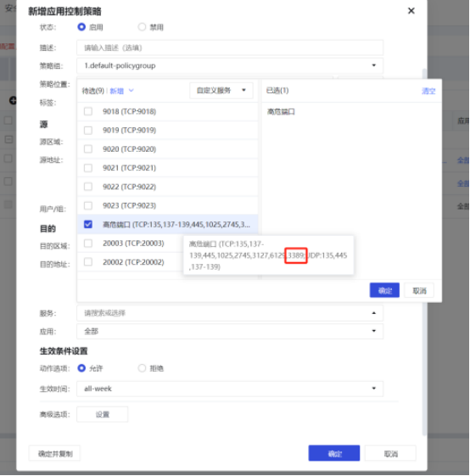Viewport: 470px width, 476px height.
Task: Open the 应用 全部 dropdown
Action: (x=230, y=331)
